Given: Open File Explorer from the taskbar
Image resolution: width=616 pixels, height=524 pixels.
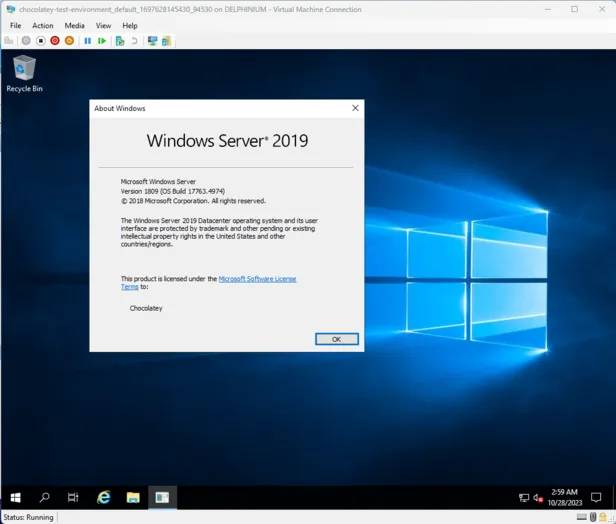Looking at the screenshot, I should [133, 498].
